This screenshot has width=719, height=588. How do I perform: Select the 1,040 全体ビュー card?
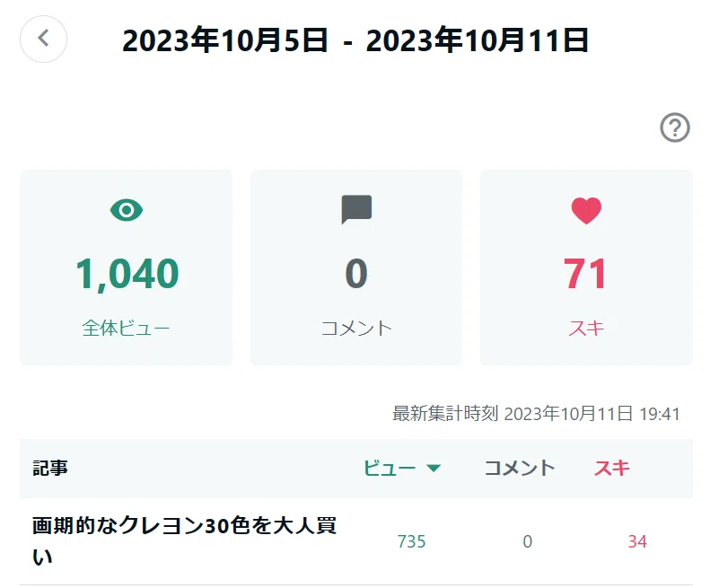coord(126,268)
